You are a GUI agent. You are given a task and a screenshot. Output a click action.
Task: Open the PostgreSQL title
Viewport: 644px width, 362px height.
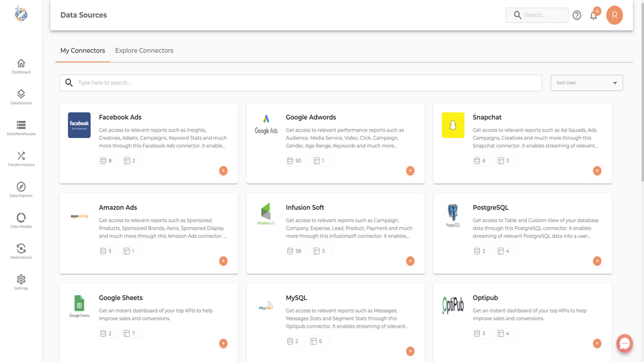click(491, 207)
